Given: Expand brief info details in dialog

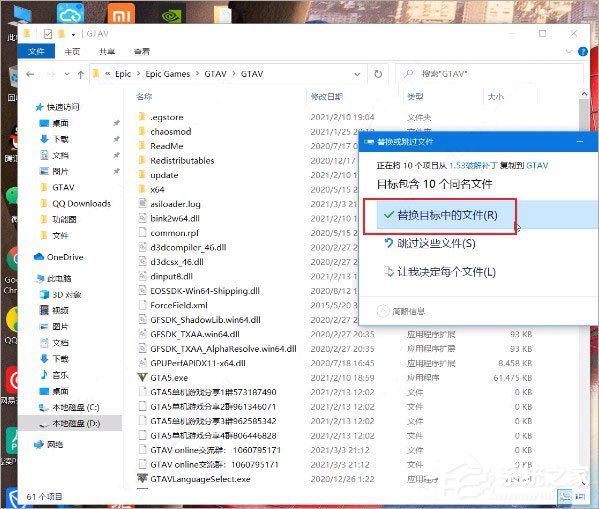Looking at the screenshot, I should [x=401, y=311].
